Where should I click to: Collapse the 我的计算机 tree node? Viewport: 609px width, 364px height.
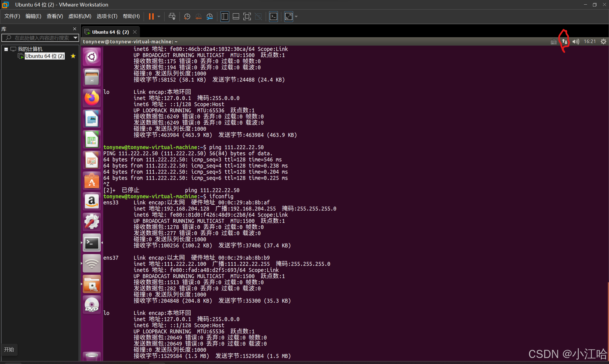click(x=6, y=49)
